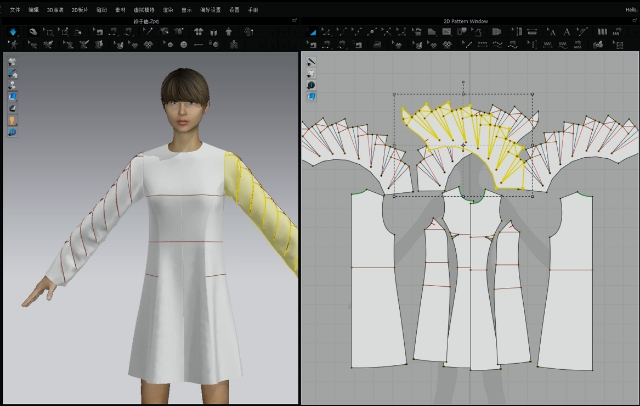Screen dimensions: 640x406
Task: Expand the 2D Pattern Window via its top-right corner icon
Action: [633, 20]
